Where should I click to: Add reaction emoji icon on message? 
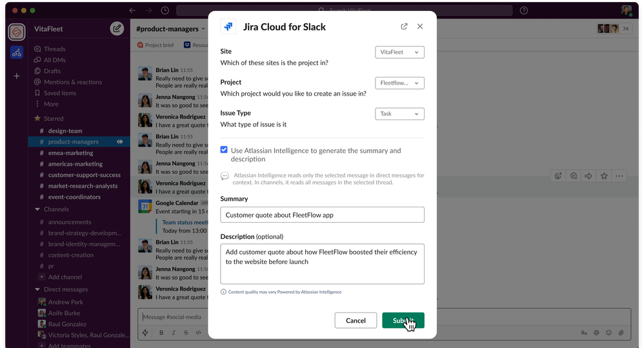pos(558,176)
